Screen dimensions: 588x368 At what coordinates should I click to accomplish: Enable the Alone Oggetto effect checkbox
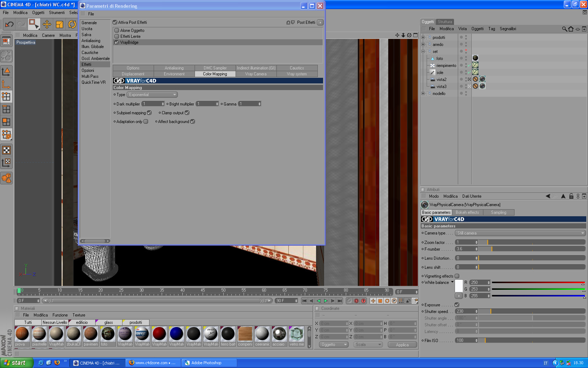coord(117,30)
